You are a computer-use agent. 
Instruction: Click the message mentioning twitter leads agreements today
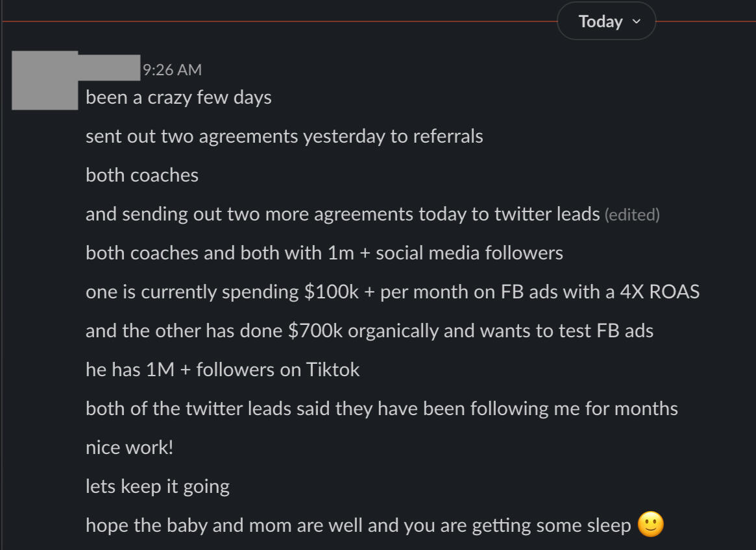click(x=342, y=215)
